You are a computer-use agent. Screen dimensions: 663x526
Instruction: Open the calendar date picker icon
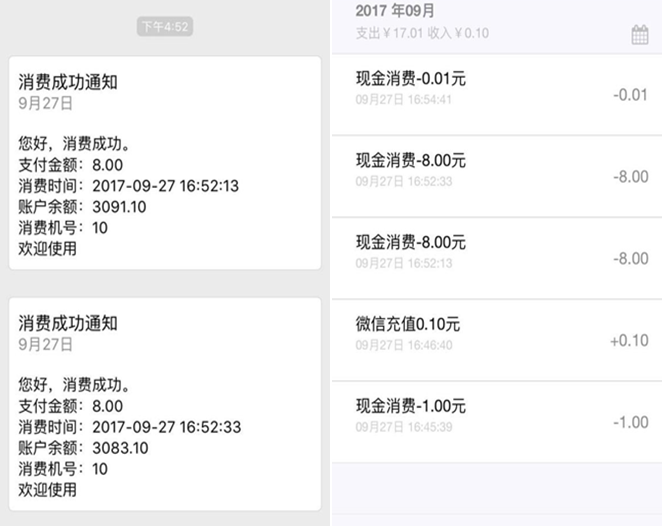pos(640,35)
